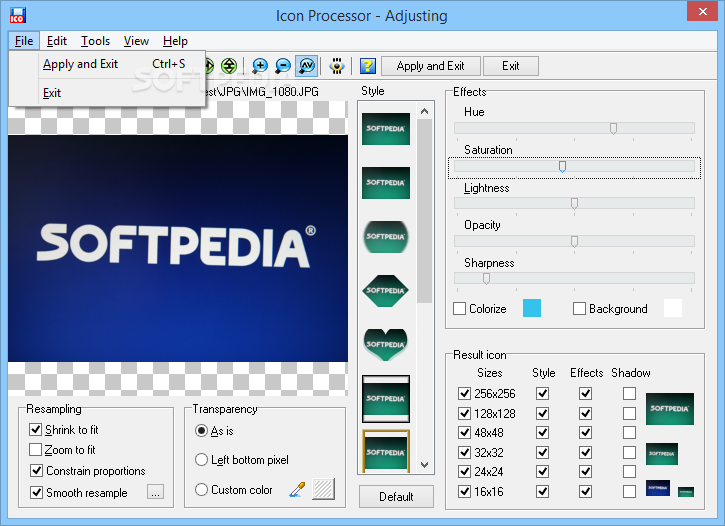Click the flip vertical toolbar icon
725x526 pixels.
point(229,66)
